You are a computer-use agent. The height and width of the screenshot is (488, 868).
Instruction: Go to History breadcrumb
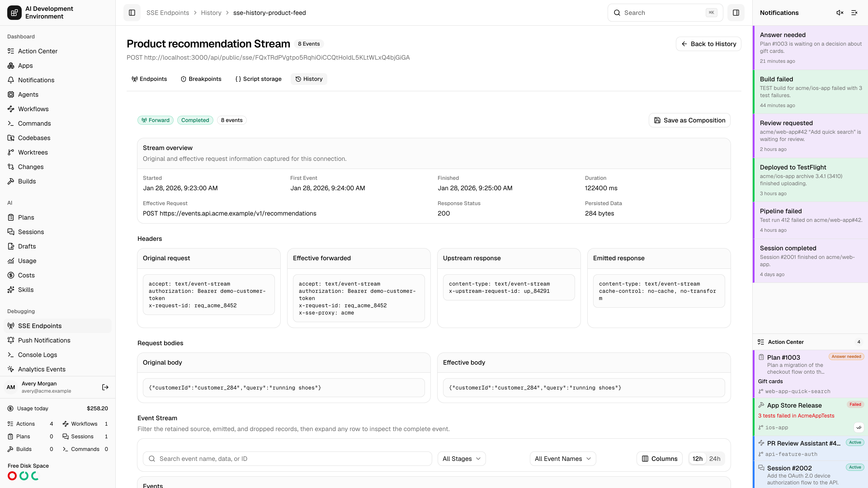point(211,13)
